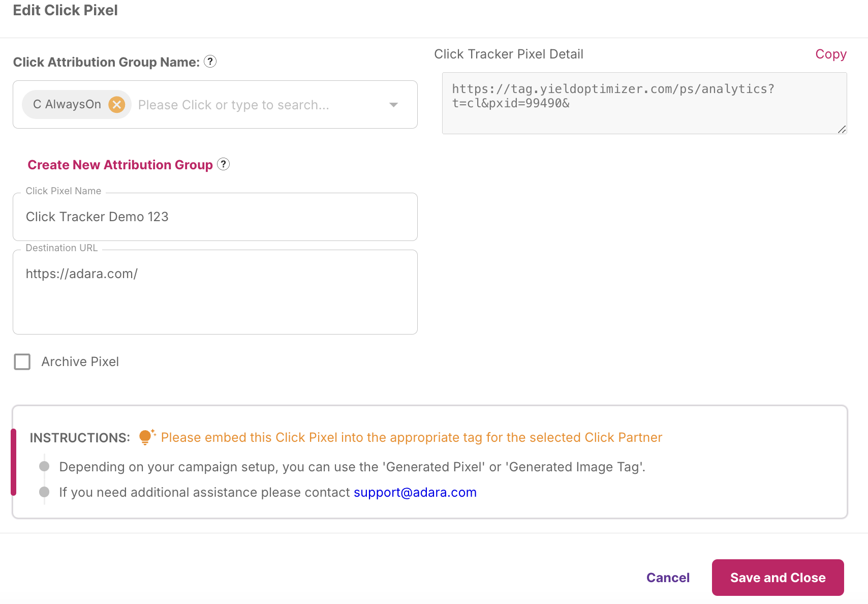This screenshot has height=604, width=868.
Task: Click the tracker pixel URL text box
Action: pyautogui.click(x=644, y=103)
